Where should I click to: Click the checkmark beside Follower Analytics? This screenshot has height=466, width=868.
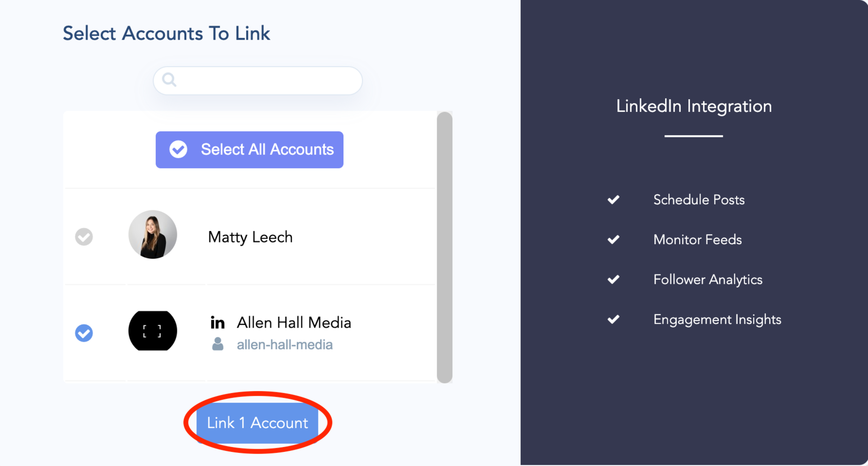614,279
